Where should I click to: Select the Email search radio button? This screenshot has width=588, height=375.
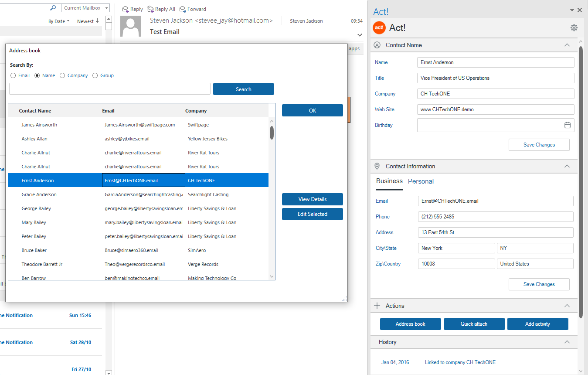click(13, 75)
